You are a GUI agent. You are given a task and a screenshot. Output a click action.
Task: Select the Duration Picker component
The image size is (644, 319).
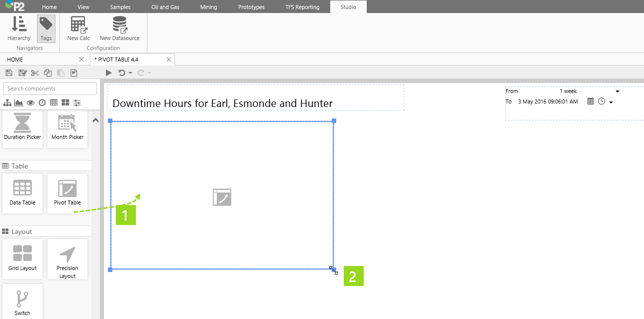[x=22, y=129]
